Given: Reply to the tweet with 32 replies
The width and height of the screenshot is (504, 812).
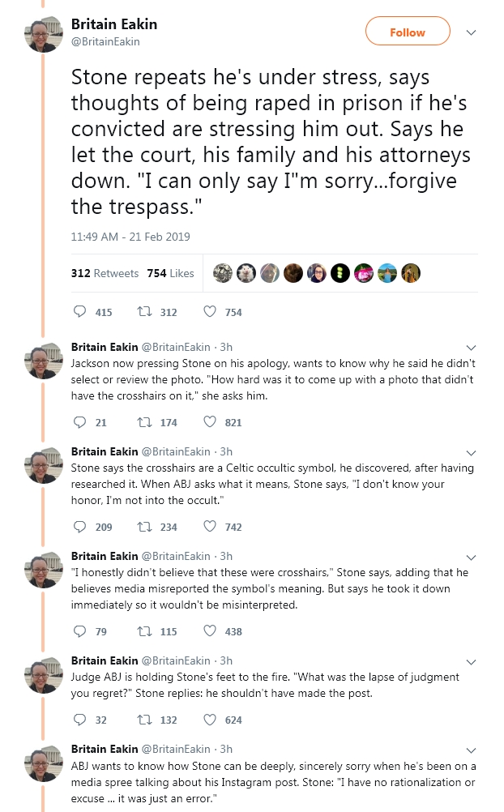Looking at the screenshot, I should coord(79,720).
